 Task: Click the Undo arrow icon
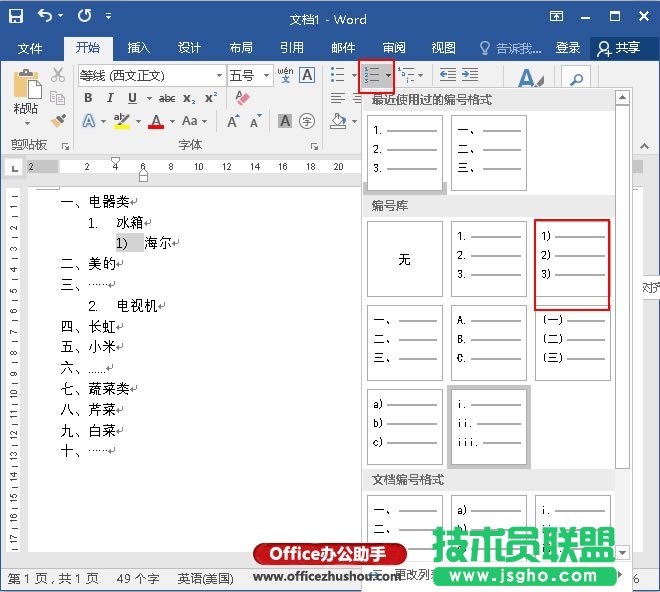click(45, 16)
